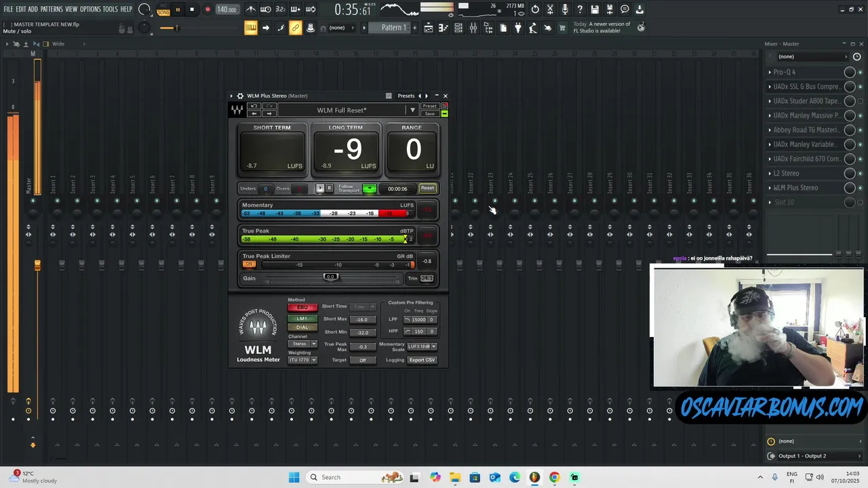Open the Momentary Scale LUFS 18dB dropdown
Viewport: 868px width, 488px height.
click(421, 346)
